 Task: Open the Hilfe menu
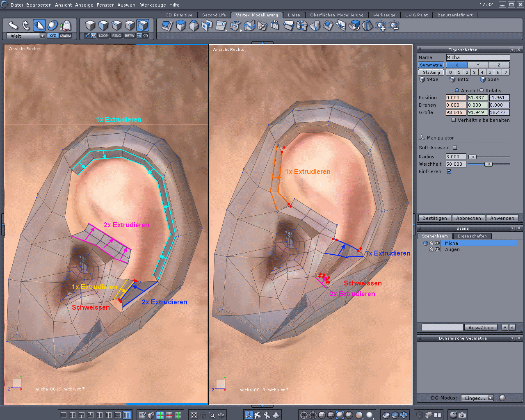tap(174, 5)
